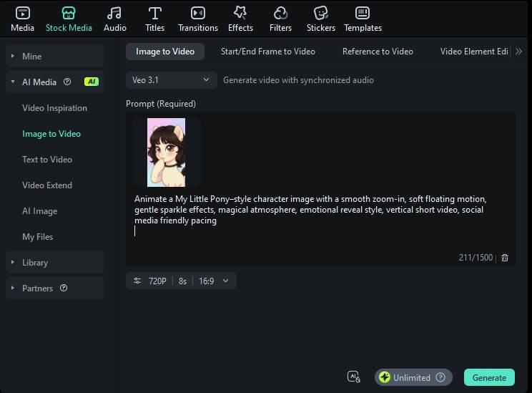Open the Veo 3.1 model dropdown
This screenshot has height=393, width=532.
[x=172, y=80]
